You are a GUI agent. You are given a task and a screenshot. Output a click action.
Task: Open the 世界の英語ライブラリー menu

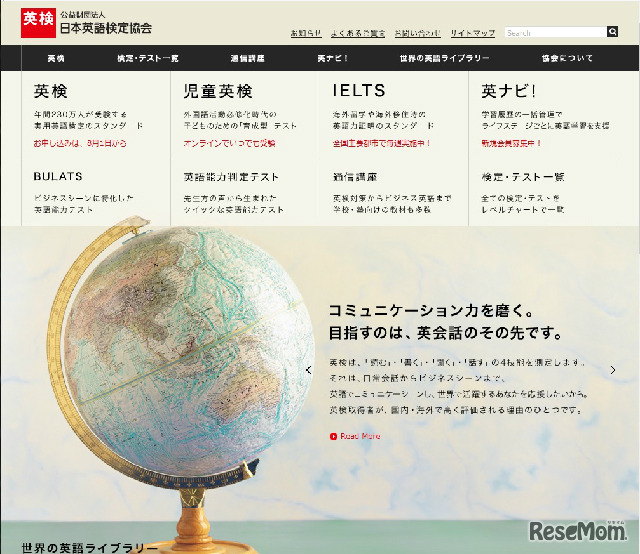pos(444,58)
